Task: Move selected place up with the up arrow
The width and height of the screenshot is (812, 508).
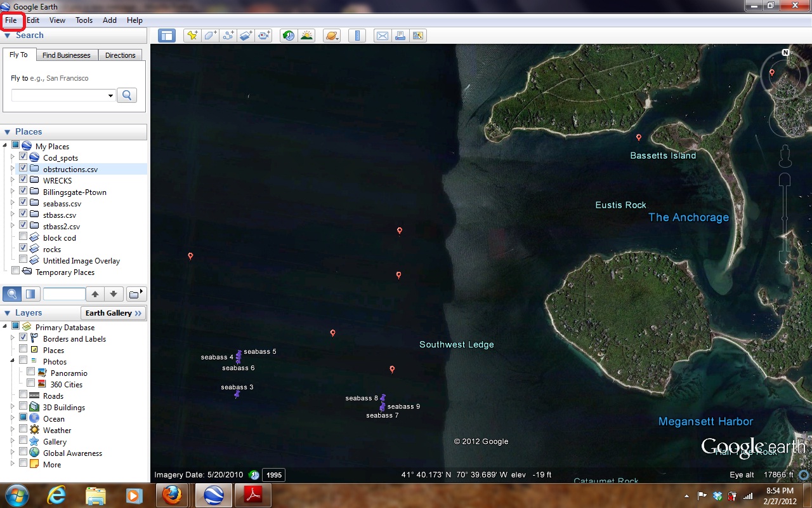Action: click(95, 294)
